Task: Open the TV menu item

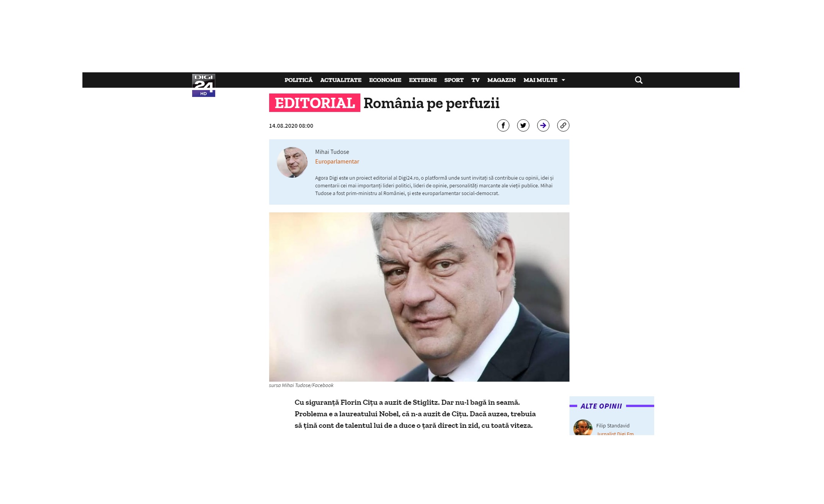Action: coord(476,80)
